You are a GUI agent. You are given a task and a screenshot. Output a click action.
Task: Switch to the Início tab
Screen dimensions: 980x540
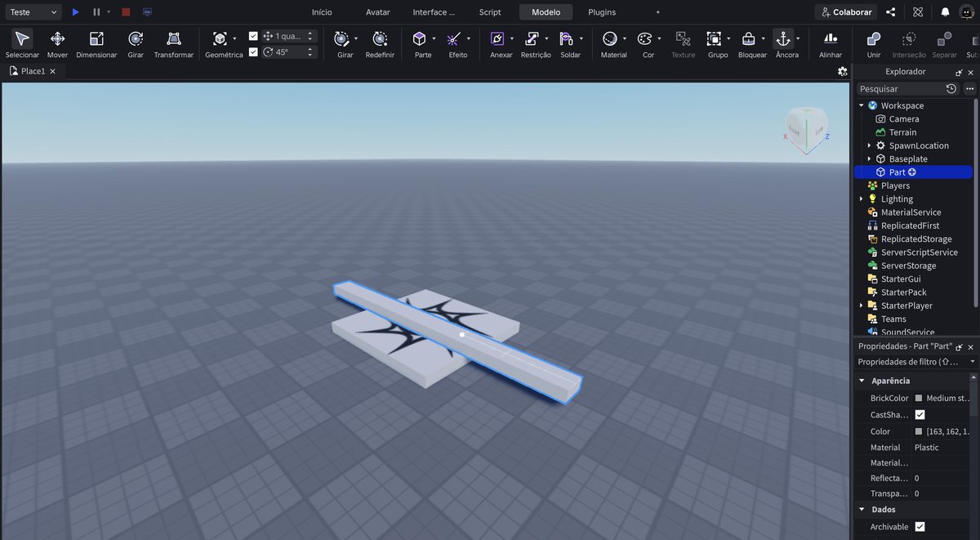pyautogui.click(x=322, y=12)
